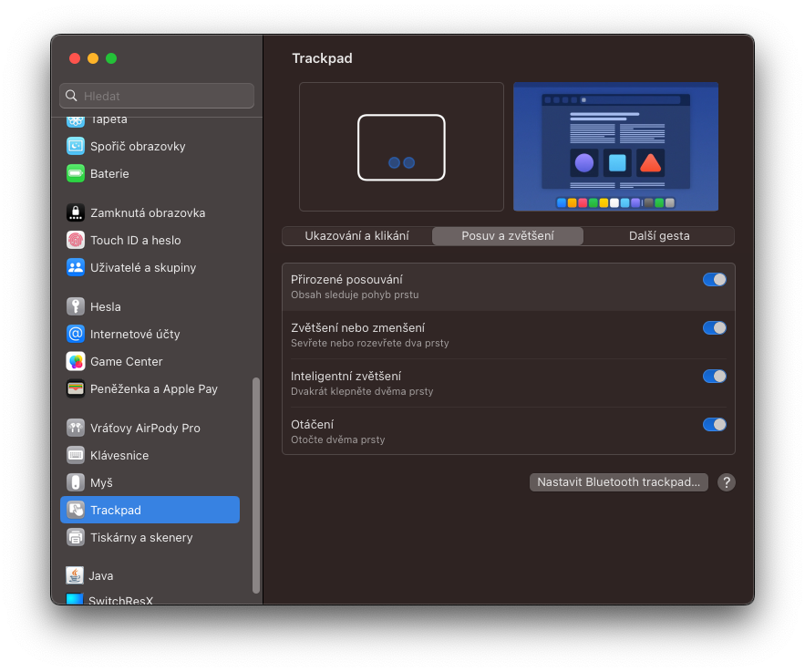This screenshot has width=805, height=672.
Task: Turn off the Otáčení switch
Action: [x=714, y=425]
